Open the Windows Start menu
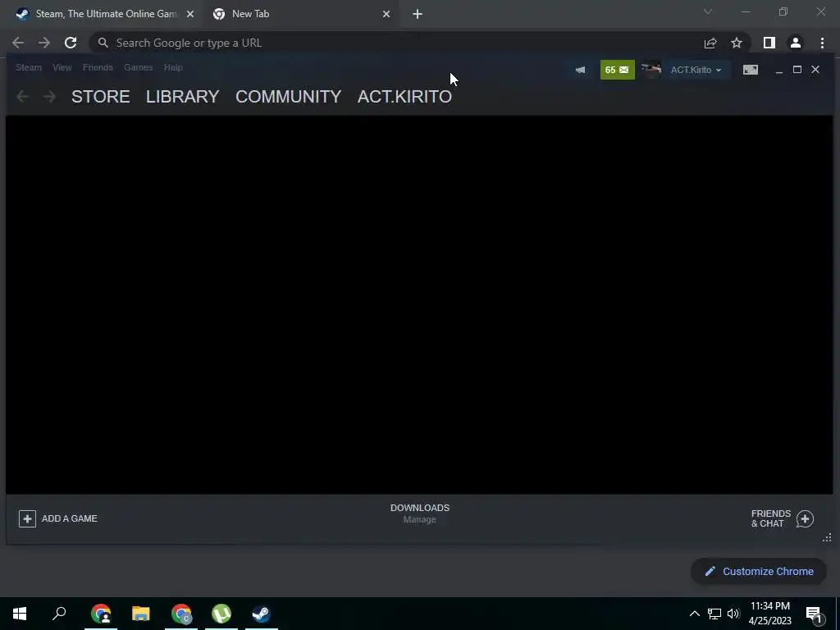The image size is (840, 630). [x=20, y=614]
